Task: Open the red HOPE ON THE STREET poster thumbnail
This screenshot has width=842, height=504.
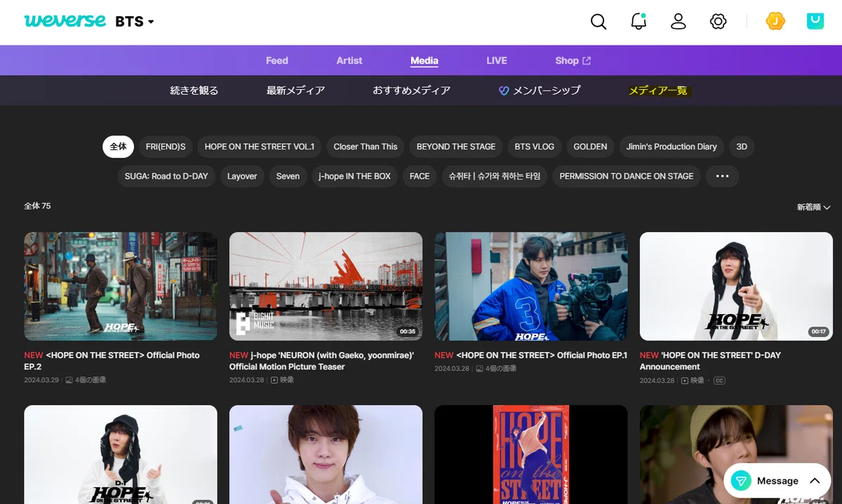Action: pos(531,454)
